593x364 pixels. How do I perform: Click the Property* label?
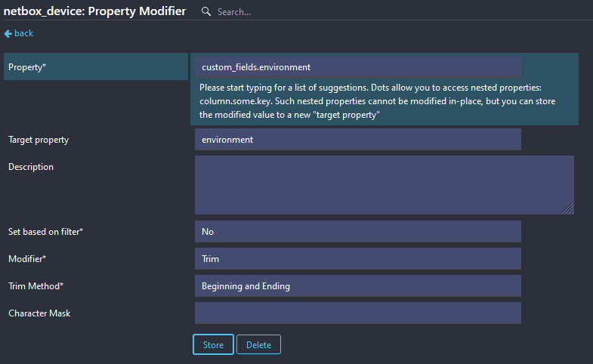click(27, 67)
